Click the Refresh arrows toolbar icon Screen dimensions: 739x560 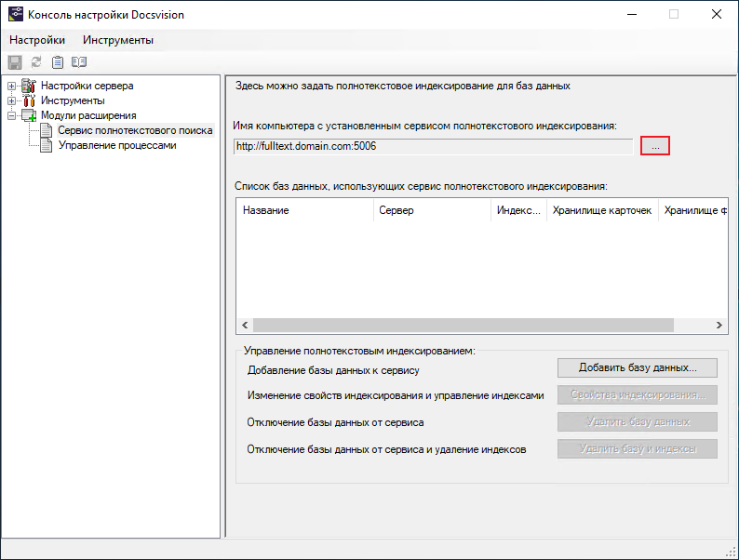point(36,62)
